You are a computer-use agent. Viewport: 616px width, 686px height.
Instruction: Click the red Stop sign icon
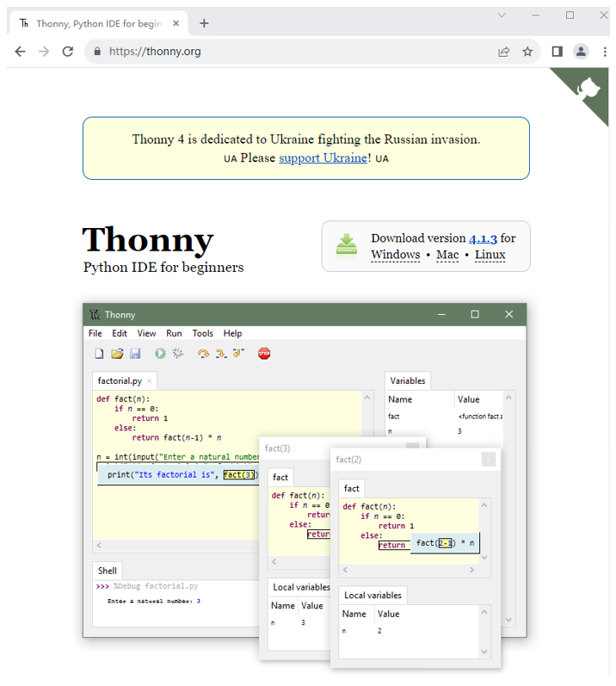click(264, 354)
